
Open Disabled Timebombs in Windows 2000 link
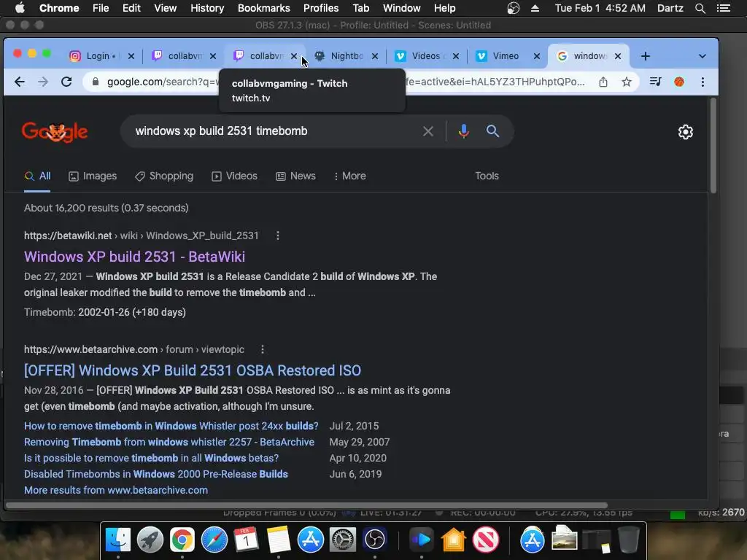coord(156,474)
